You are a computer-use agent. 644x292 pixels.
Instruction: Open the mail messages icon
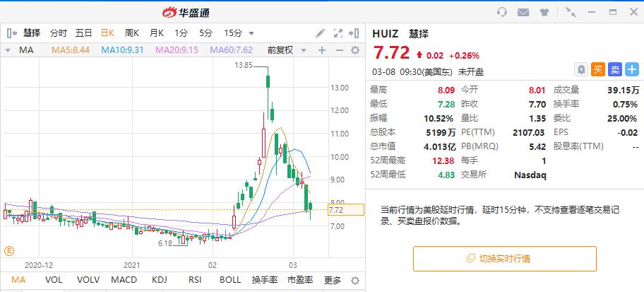point(523,12)
